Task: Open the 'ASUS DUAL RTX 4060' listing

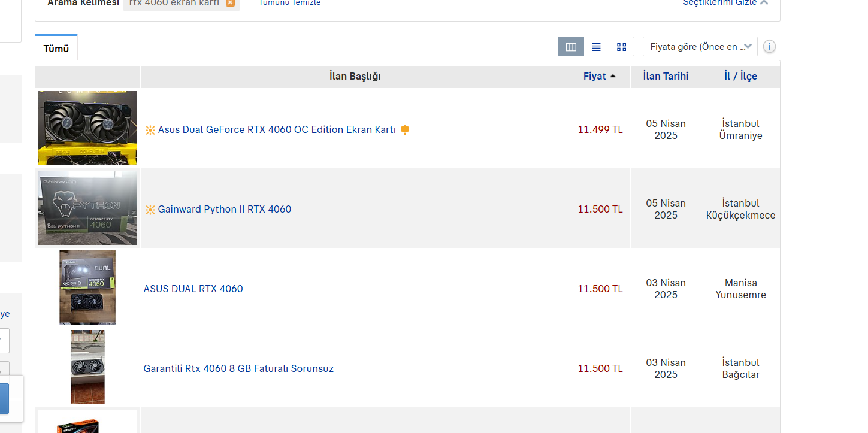Action: point(193,289)
